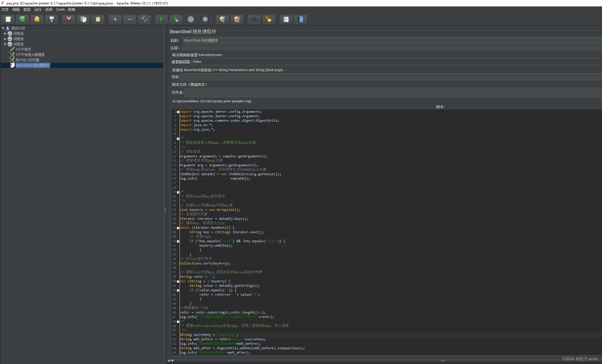Click the Expand All plus icon

(x=115, y=19)
